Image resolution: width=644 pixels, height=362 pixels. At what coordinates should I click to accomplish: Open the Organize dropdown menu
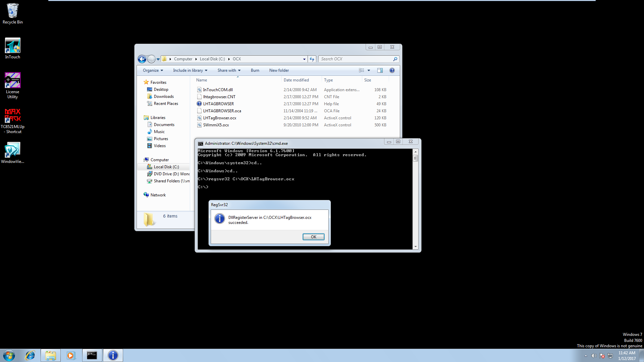(153, 70)
